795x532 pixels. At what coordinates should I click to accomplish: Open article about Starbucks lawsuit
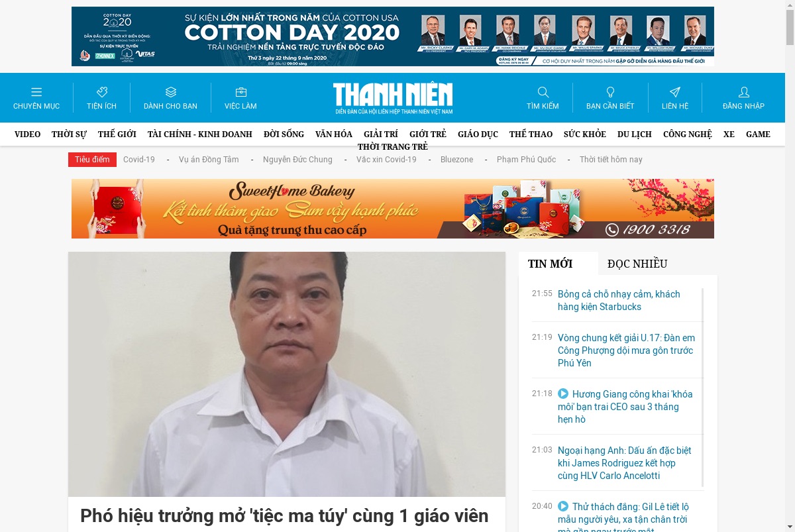[619, 300]
